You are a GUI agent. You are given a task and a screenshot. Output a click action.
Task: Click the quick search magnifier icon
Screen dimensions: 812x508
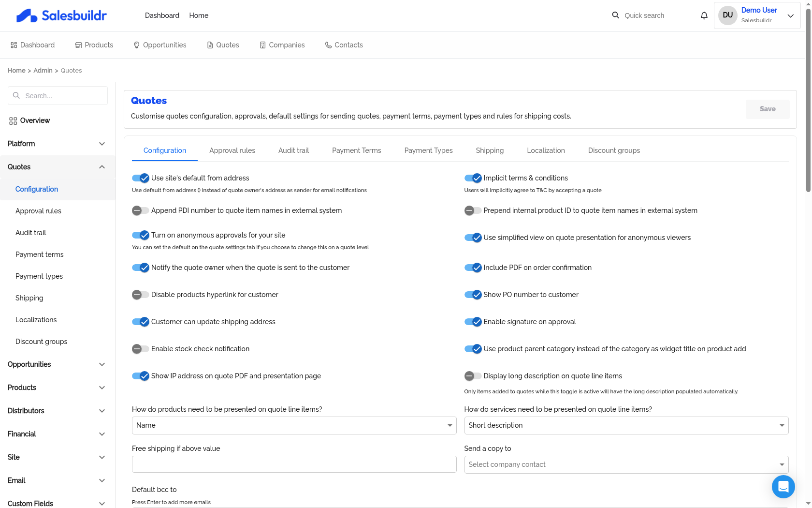click(x=615, y=15)
